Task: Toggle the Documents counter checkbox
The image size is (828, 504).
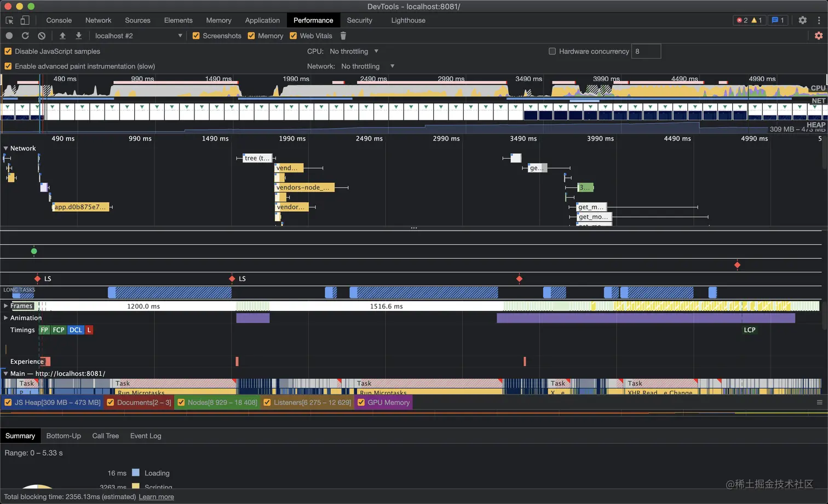Action: pos(111,402)
